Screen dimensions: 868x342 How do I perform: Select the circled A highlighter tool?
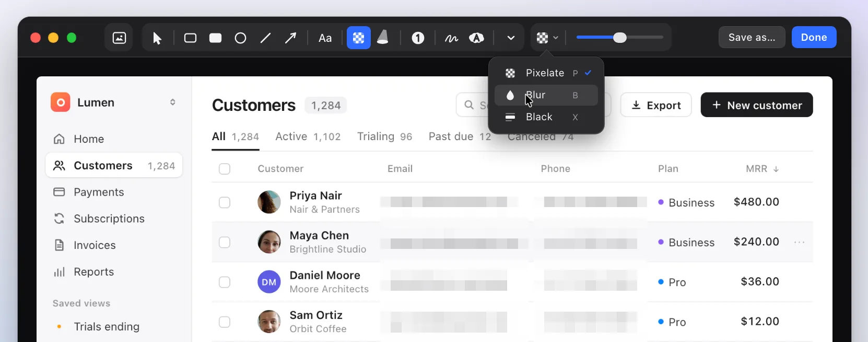[x=476, y=38]
